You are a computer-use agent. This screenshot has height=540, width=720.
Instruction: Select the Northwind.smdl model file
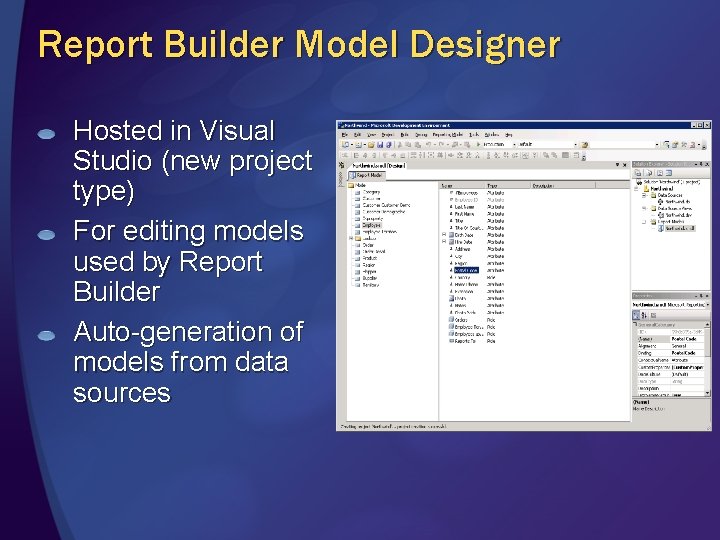point(676,228)
